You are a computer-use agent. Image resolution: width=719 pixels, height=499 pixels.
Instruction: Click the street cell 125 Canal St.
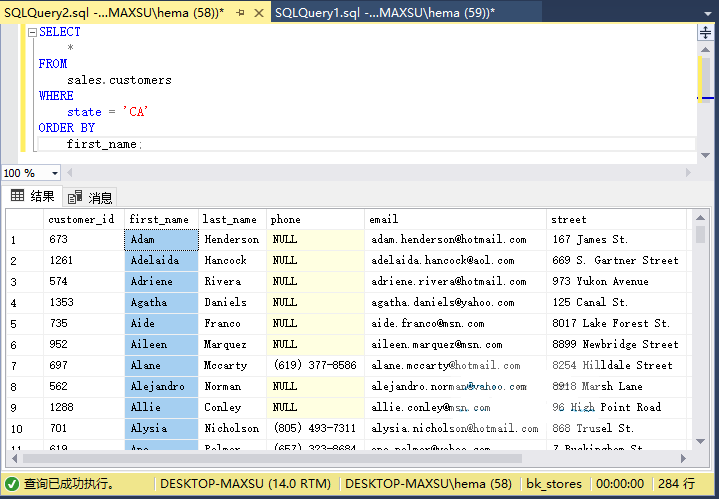pos(616,303)
